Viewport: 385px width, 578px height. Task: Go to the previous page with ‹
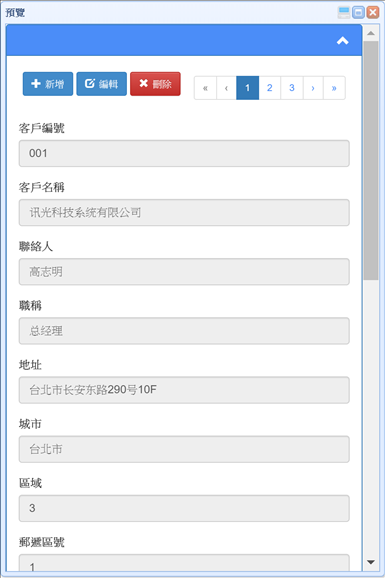click(226, 88)
